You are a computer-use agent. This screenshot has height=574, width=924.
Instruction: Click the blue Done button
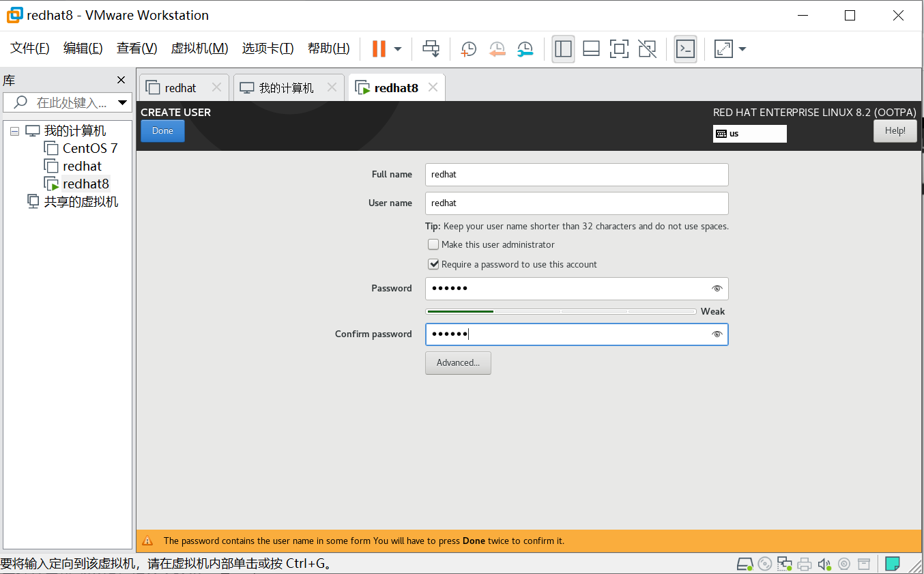(162, 131)
